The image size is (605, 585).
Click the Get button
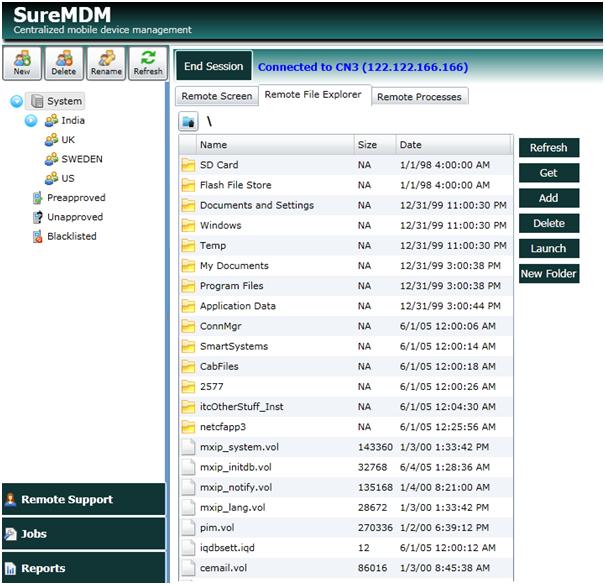(x=549, y=173)
